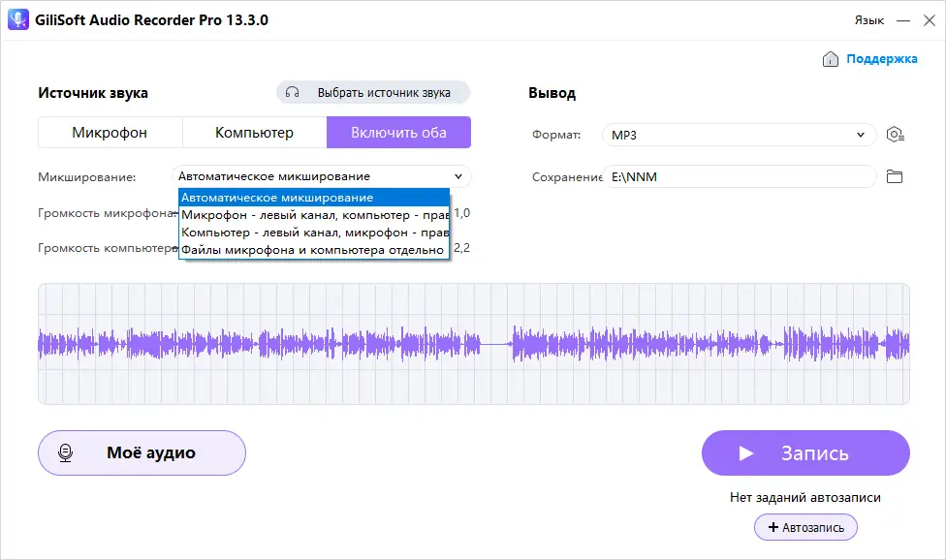946x560 pixels.
Task: Enable the Включить оба recording mode
Action: 398,132
